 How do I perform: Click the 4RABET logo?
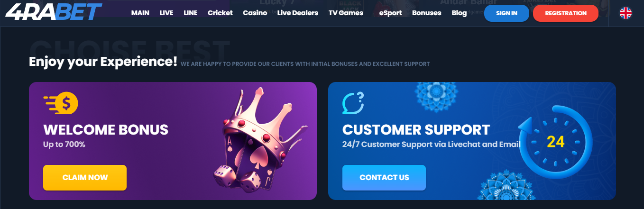tap(54, 12)
